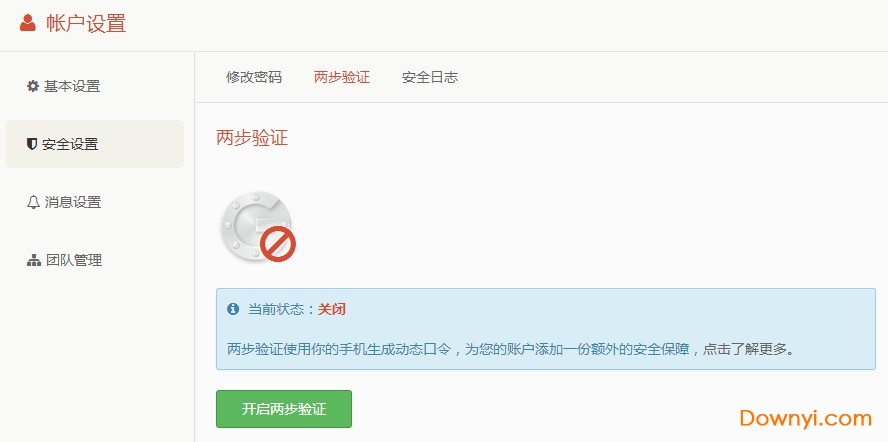Switch to the 两步验证 tab

point(342,77)
